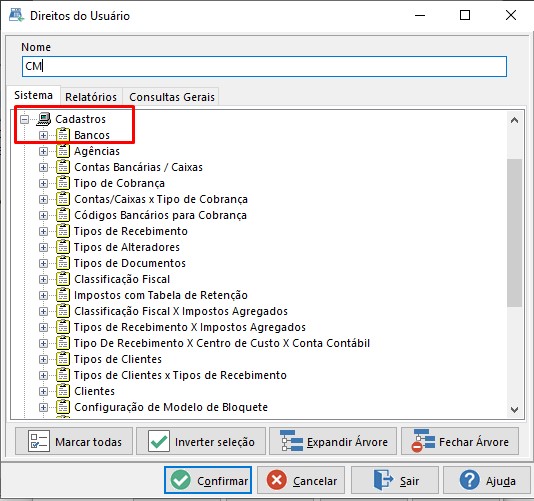The width and height of the screenshot is (534, 501).
Task: Expand the Tipo de Cobrança node
Action: 43,183
